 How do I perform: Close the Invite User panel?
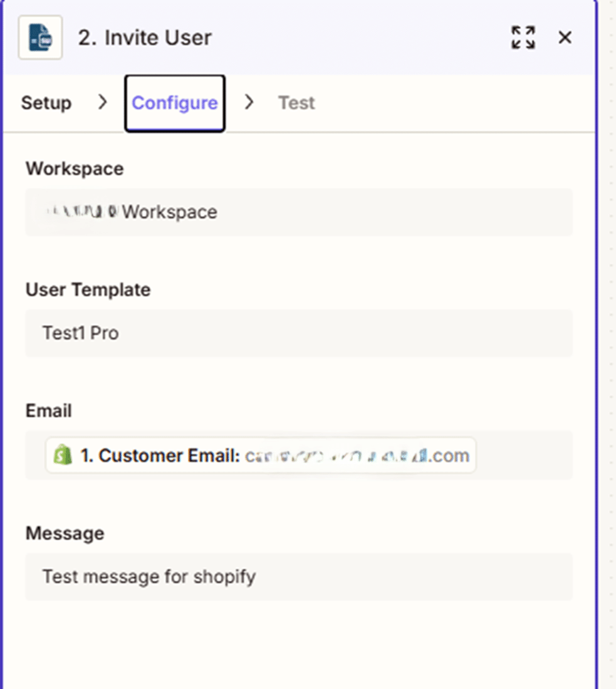(x=565, y=38)
